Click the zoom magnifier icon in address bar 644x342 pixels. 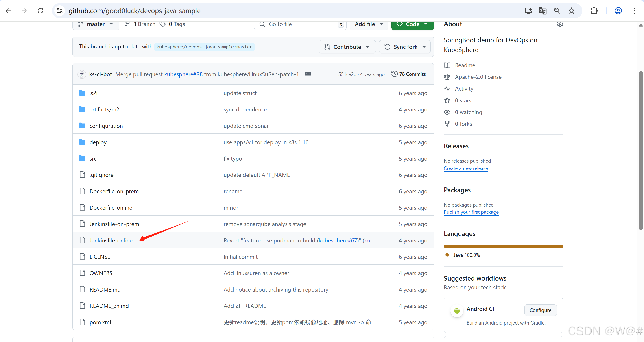pyautogui.click(x=557, y=11)
